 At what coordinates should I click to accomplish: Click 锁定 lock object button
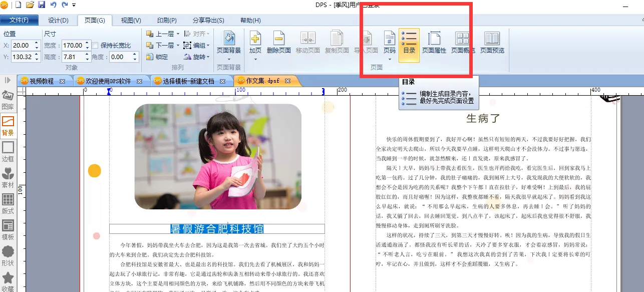pos(157,57)
